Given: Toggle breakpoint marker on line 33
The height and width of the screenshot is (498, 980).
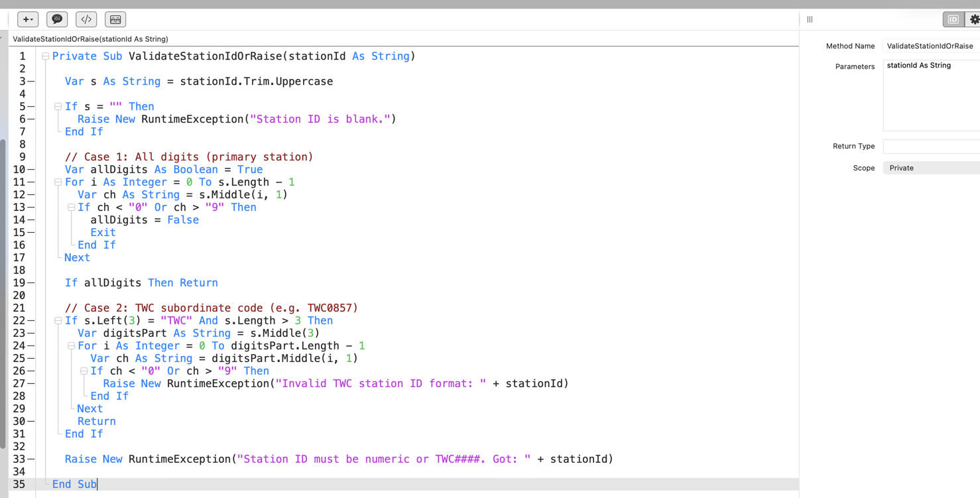Looking at the screenshot, I should click(31, 460).
